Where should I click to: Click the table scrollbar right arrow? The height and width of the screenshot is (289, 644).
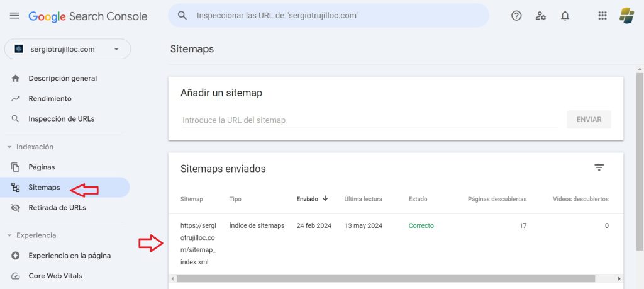pos(619,279)
